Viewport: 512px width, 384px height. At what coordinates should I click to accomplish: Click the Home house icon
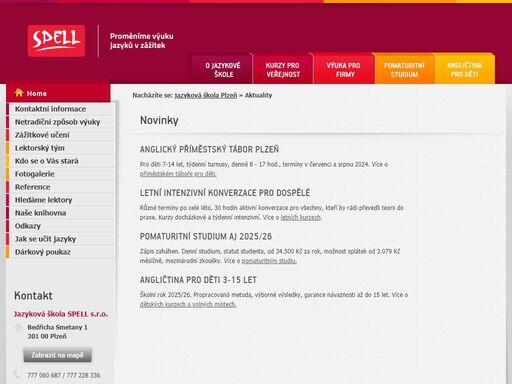tap(19, 93)
